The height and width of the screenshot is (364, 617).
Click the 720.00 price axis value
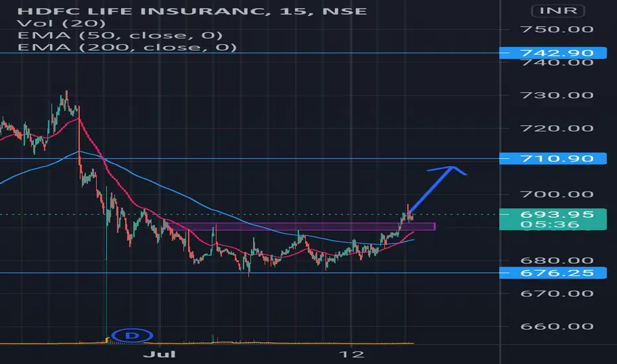[556, 128]
